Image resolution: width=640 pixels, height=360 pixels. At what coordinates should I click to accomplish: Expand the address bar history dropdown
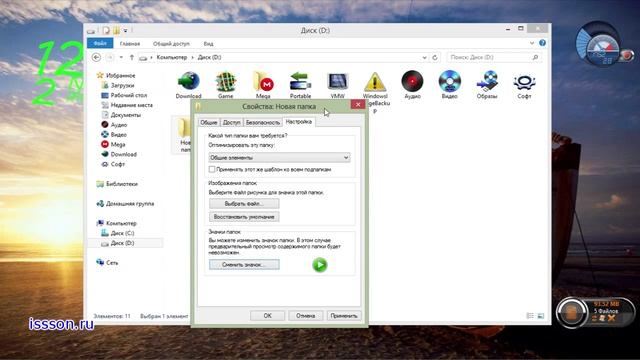[424, 58]
